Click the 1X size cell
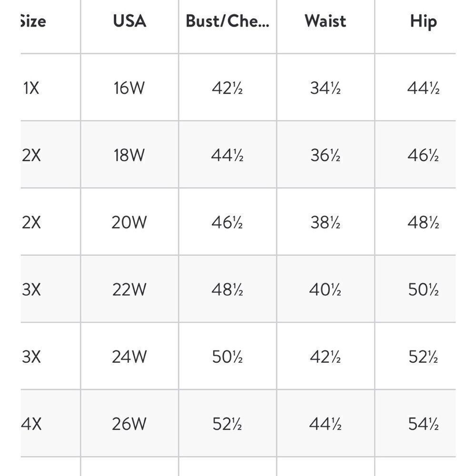This screenshot has width=476, height=476. click(x=31, y=88)
